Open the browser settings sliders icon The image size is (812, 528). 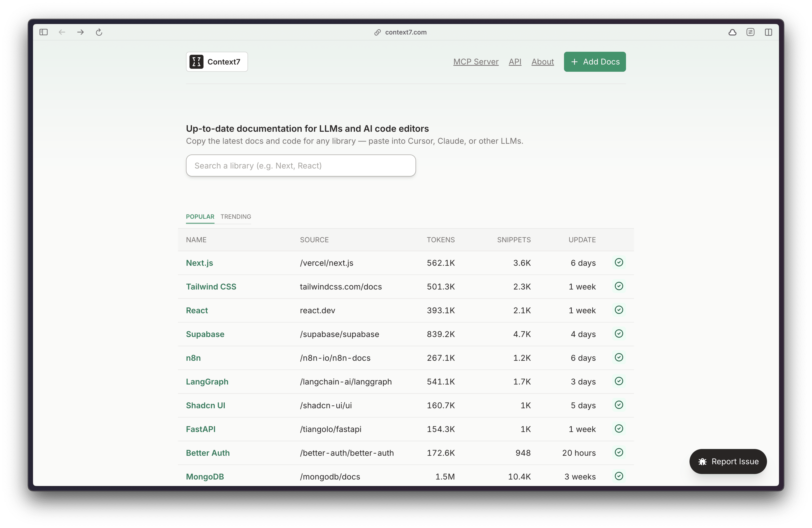click(x=750, y=32)
